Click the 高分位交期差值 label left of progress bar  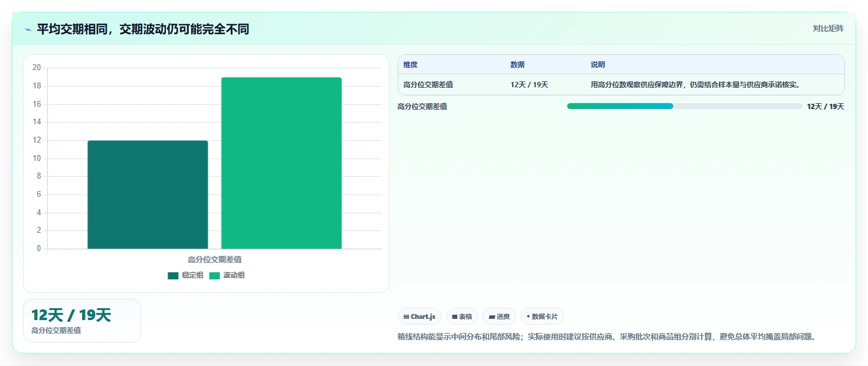tap(422, 107)
